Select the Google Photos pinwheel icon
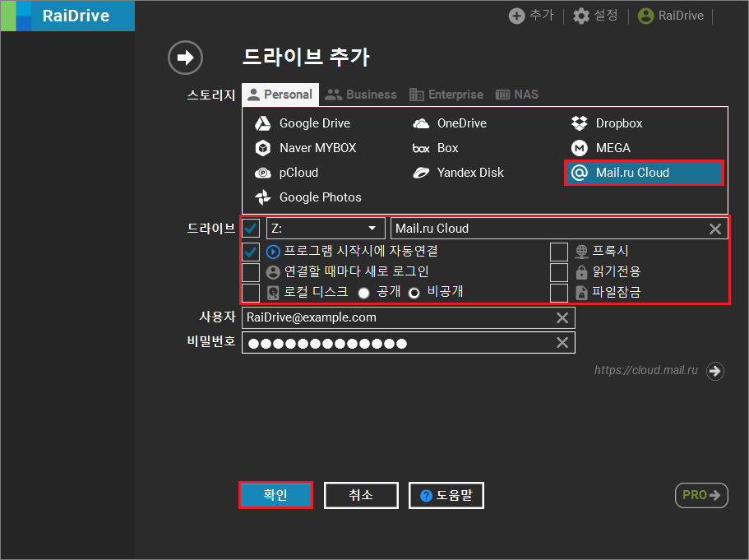Viewport: 749px width, 560px height. [263, 197]
